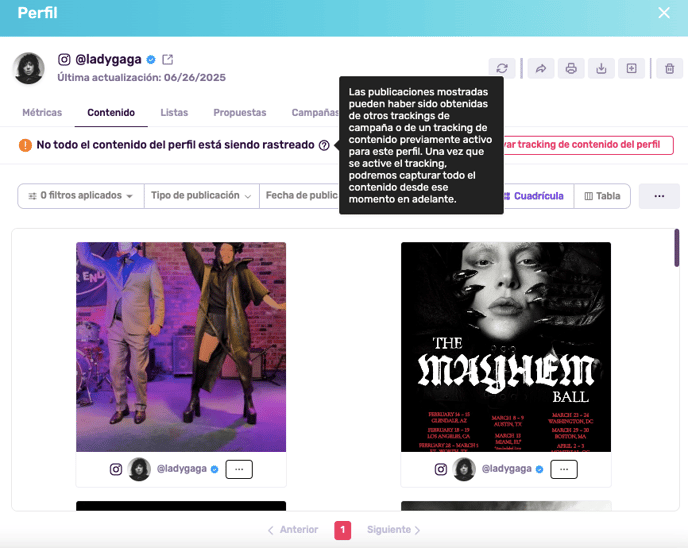Viewport: 688px width, 548px height.
Task: Open the three-dots menu beside Tabla
Action: coord(658,196)
